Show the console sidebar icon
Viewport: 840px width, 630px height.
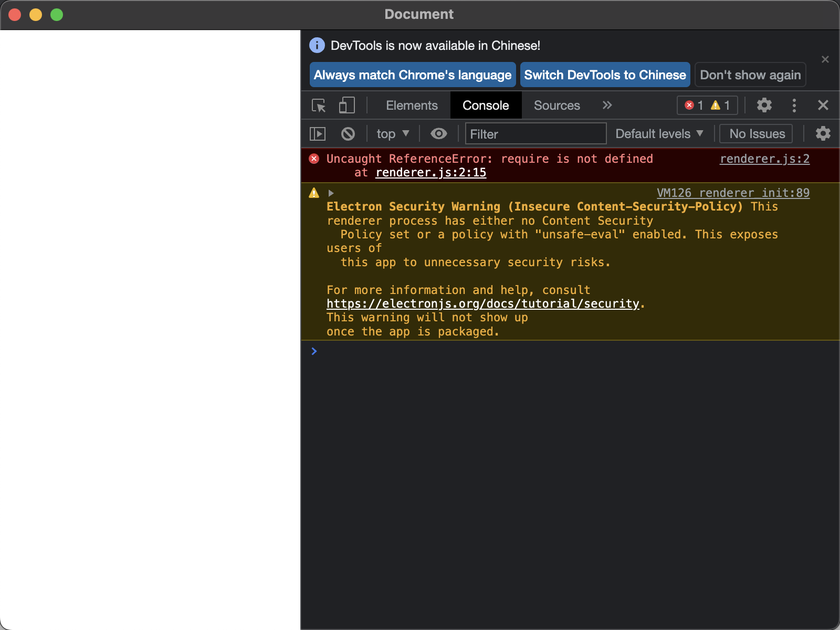point(318,134)
